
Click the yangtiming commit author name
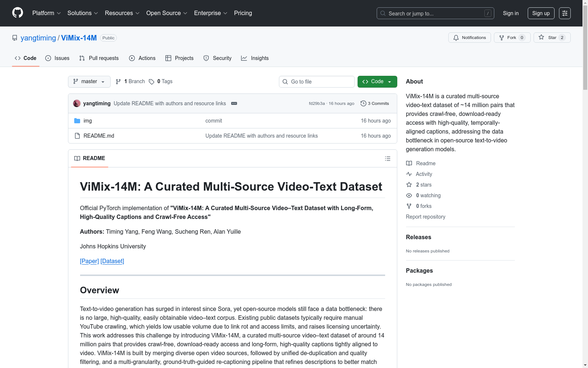[x=97, y=103]
